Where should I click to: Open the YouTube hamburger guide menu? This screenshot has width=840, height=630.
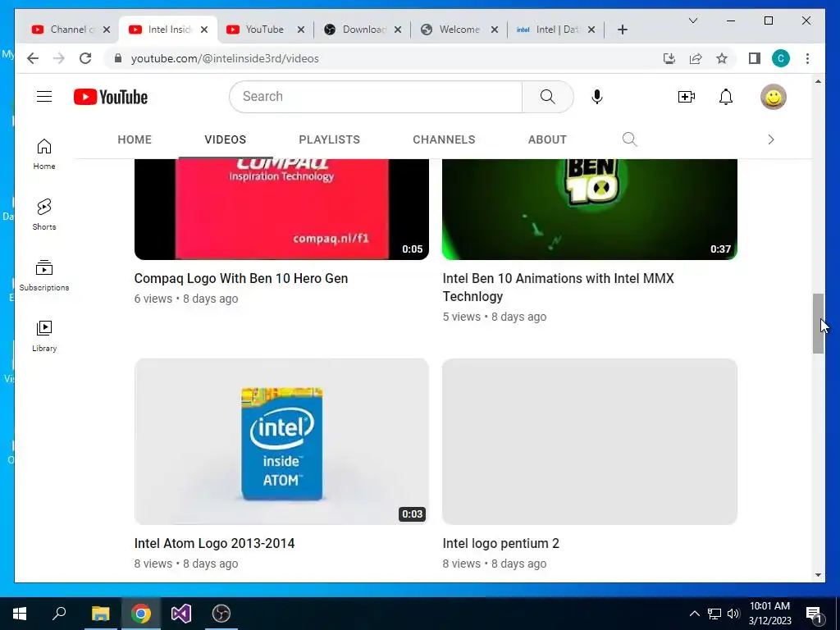coord(44,97)
